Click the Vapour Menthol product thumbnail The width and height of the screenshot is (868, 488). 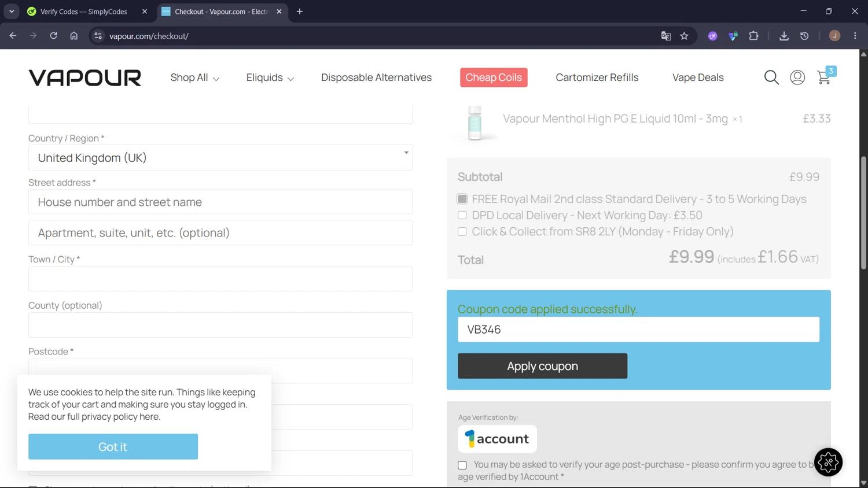point(475,123)
